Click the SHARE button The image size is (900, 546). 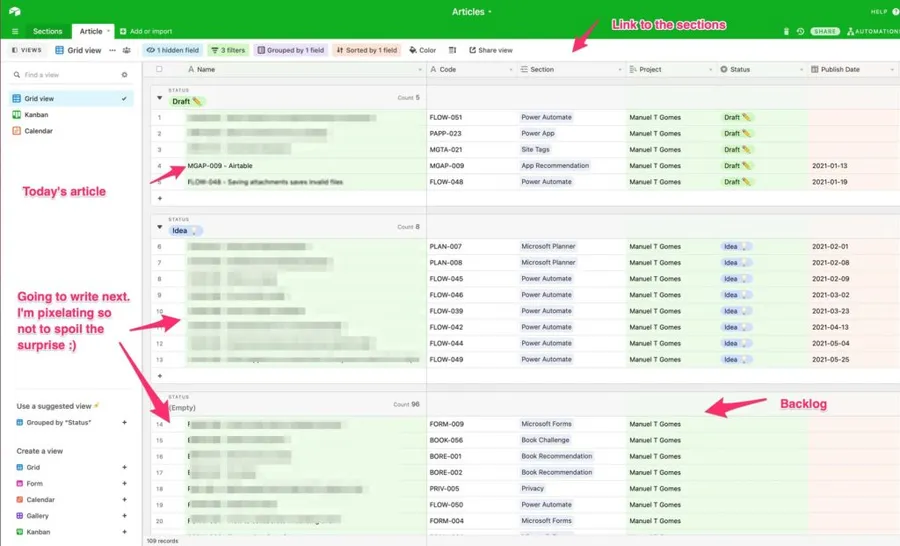(825, 32)
